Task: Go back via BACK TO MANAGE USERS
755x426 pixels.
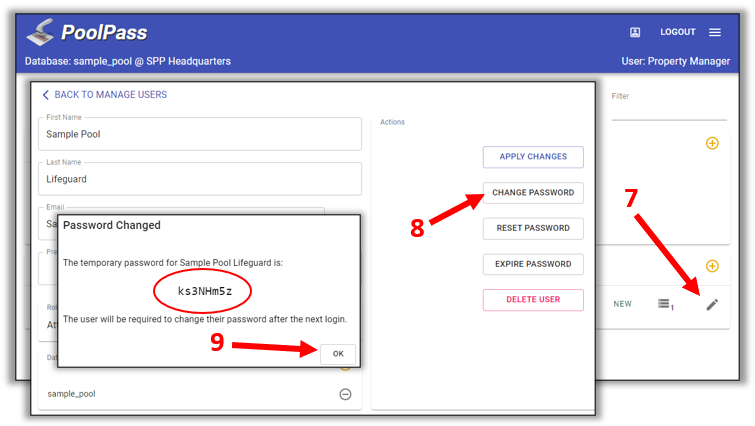Action: 105,95
